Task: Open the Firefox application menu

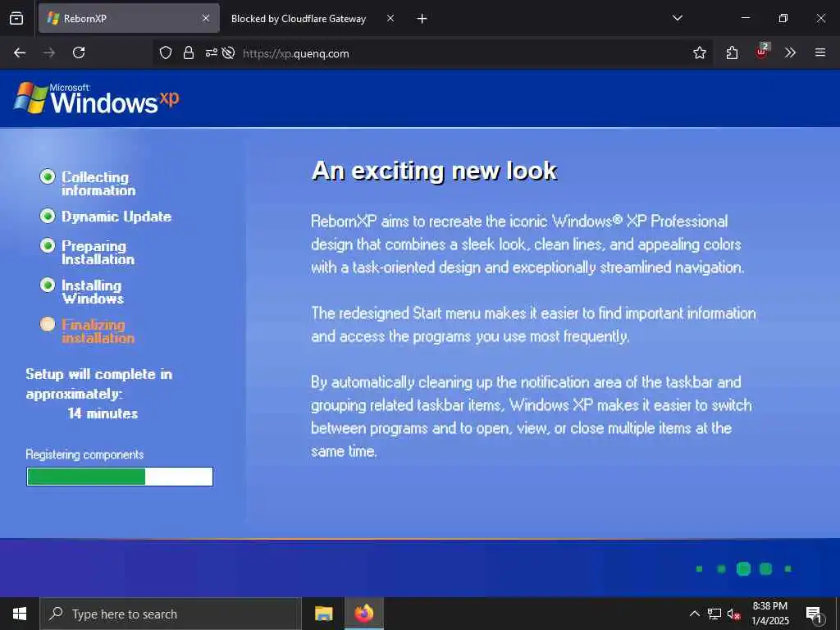Action: tap(820, 52)
